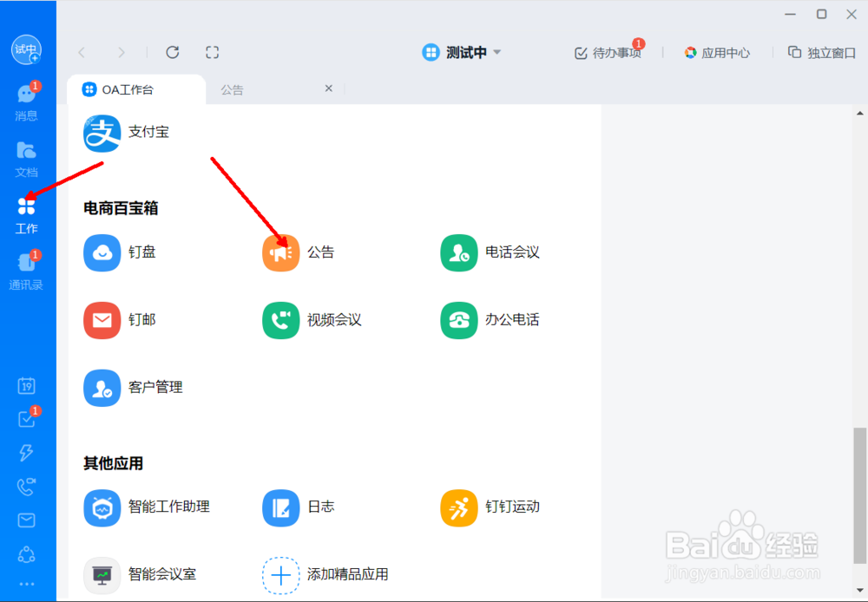Open the 办公电话 office phone icon
Viewport: 868px width, 602px height.
[459, 320]
